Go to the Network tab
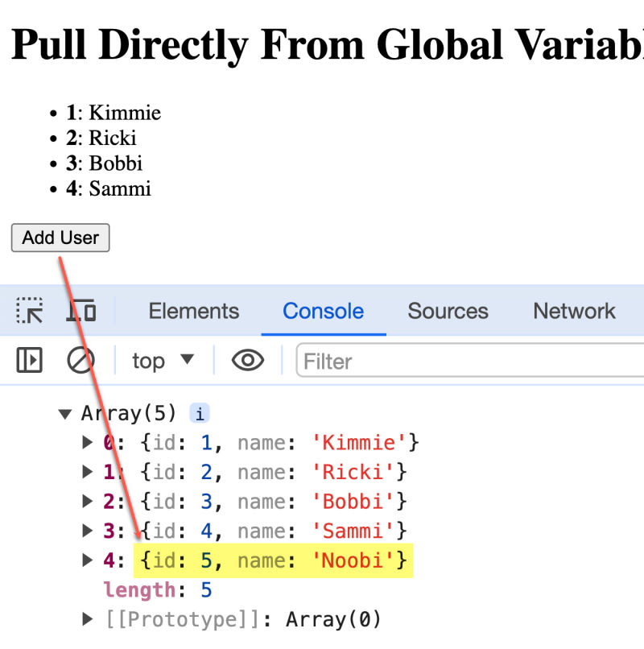The height and width of the screenshot is (649, 644). tap(574, 311)
